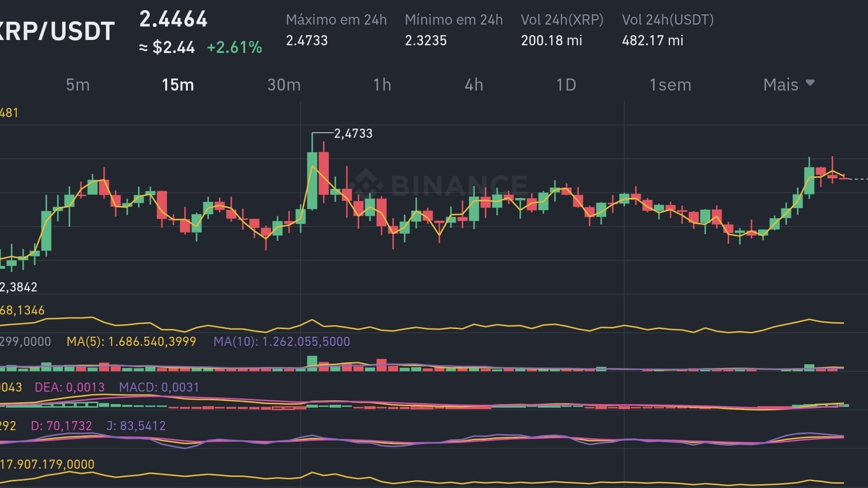Click the Mínimo em 24h label

click(x=454, y=20)
